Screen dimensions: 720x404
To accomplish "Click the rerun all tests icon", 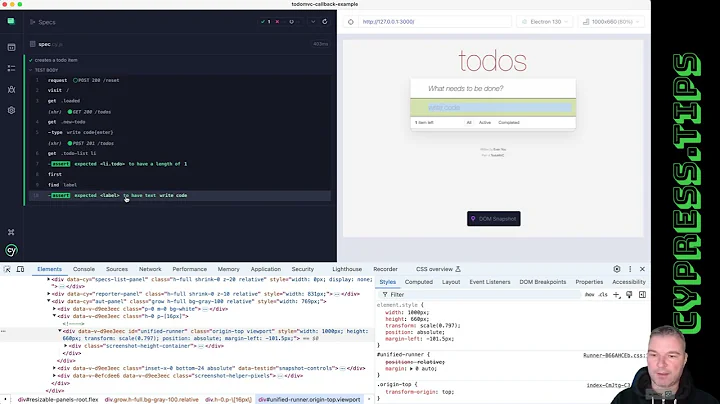I will (325, 22).
